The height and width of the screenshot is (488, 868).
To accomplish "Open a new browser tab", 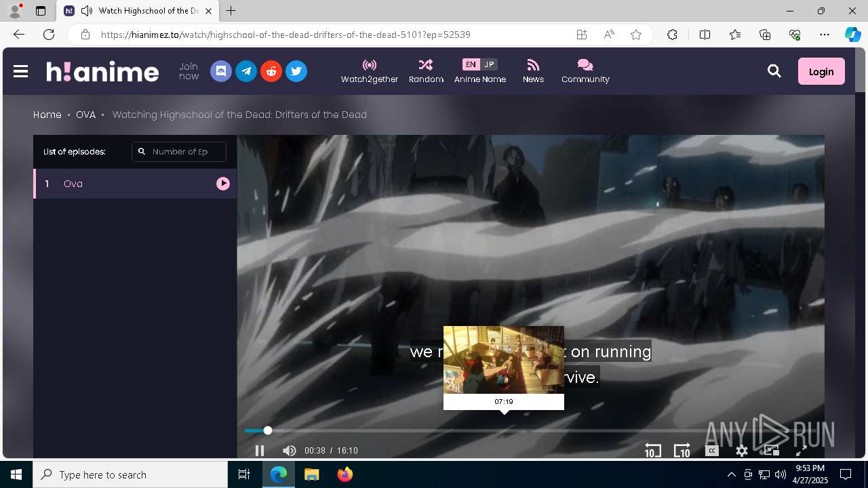I will pos(231,11).
